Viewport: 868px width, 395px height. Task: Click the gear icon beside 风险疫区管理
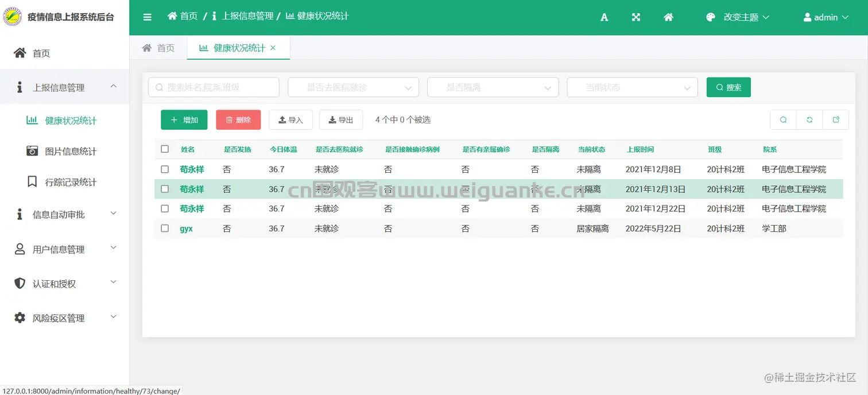click(x=20, y=317)
